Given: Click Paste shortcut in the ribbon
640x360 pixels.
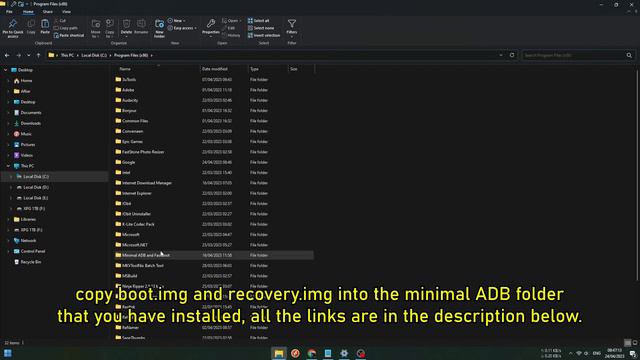Looking at the screenshot, I should (x=69, y=36).
